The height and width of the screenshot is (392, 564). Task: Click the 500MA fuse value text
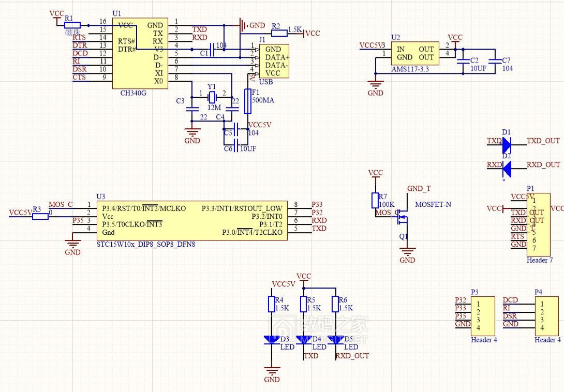click(263, 100)
